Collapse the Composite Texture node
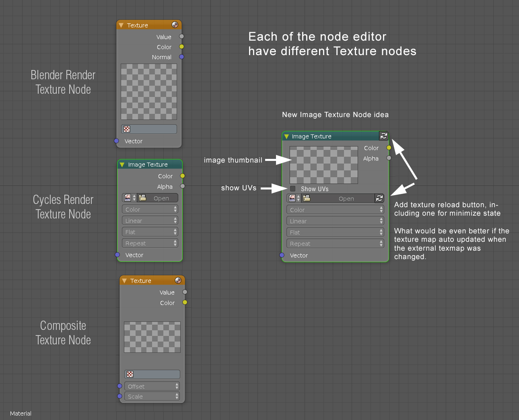 tap(124, 281)
